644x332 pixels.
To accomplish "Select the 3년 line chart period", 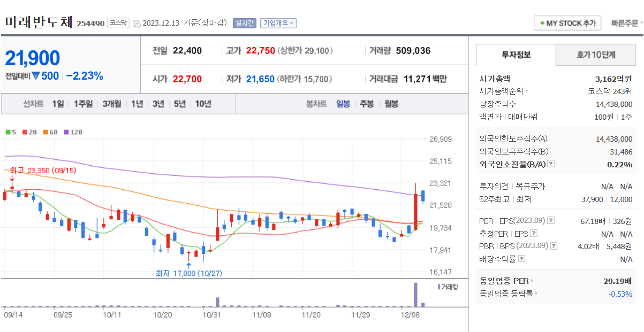I will (x=158, y=104).
